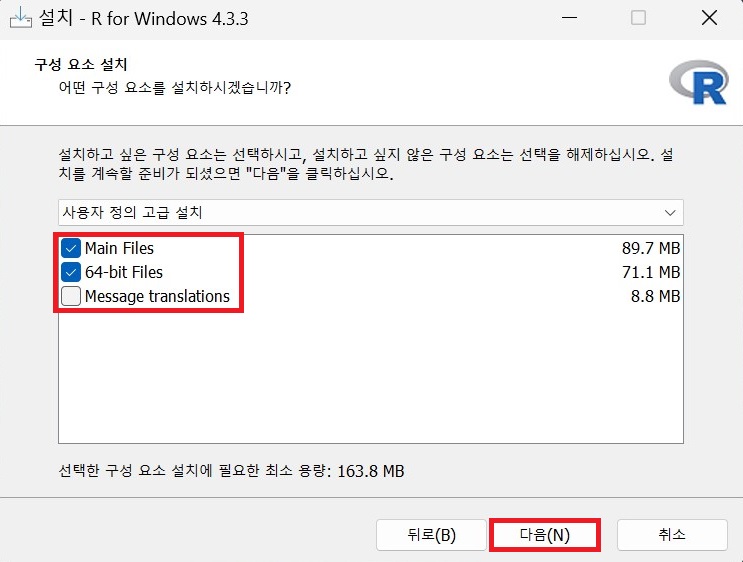
Task: Click the Main Files label
Action: click(119, 248)
